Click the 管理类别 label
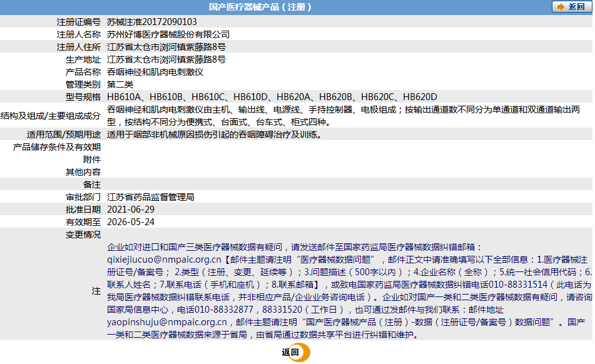The image size is (595, 364). [x=83, y=84]
